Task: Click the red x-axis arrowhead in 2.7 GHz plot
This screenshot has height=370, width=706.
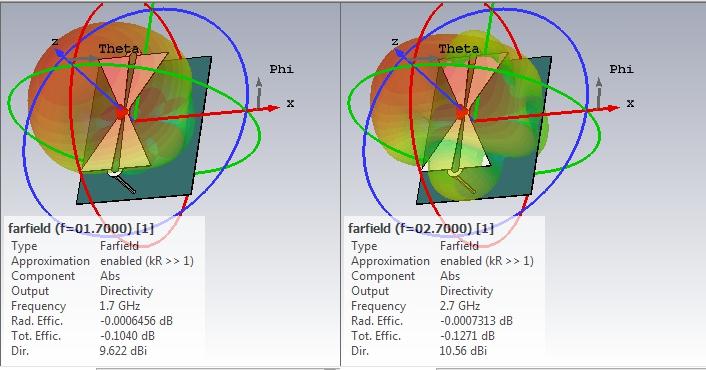Action: [x=612, y=108]
